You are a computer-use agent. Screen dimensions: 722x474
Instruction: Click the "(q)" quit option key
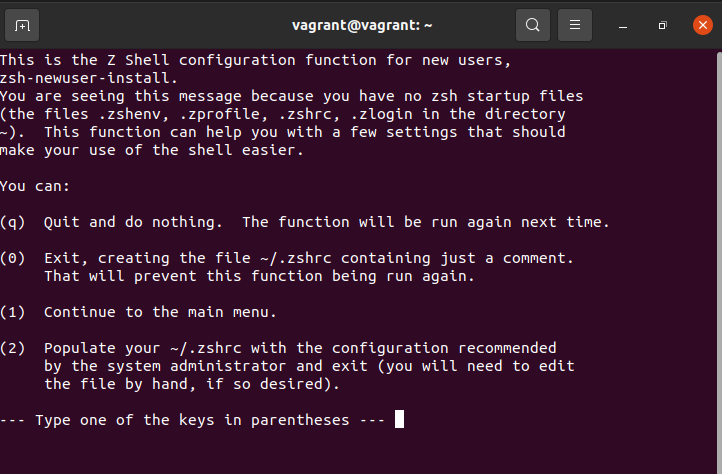(x=13, y=222)
